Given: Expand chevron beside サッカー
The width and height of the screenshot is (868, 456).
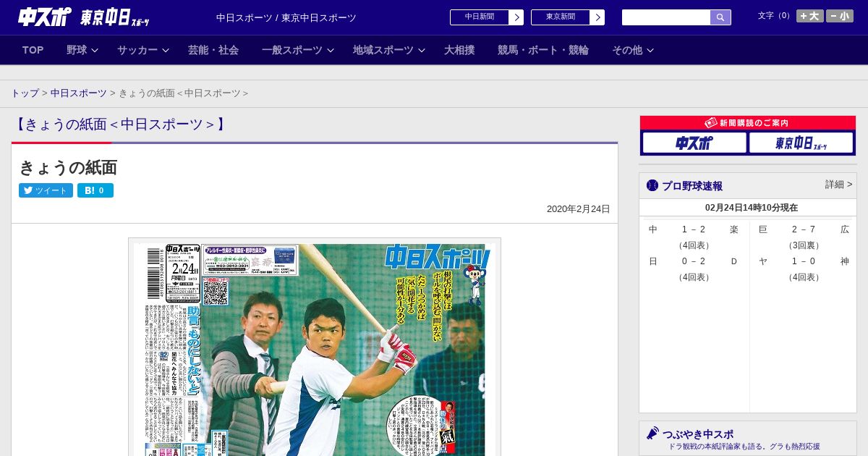Looking at the screenshot, I should tap(166, 50).
